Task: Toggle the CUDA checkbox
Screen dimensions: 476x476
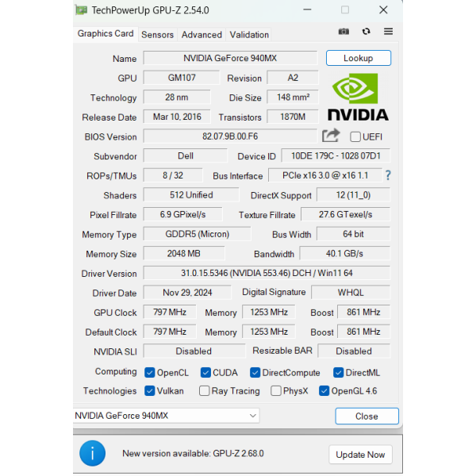Action: coord(205,373)
